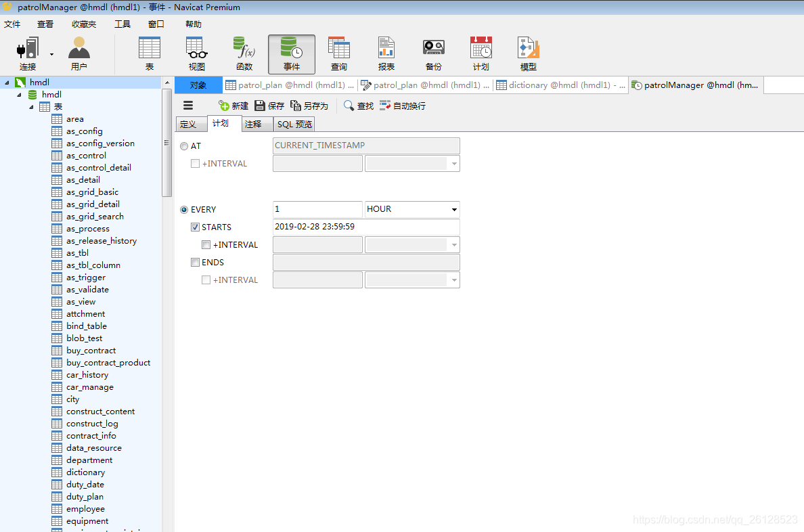Select the department table

click(x=89, y=460)
